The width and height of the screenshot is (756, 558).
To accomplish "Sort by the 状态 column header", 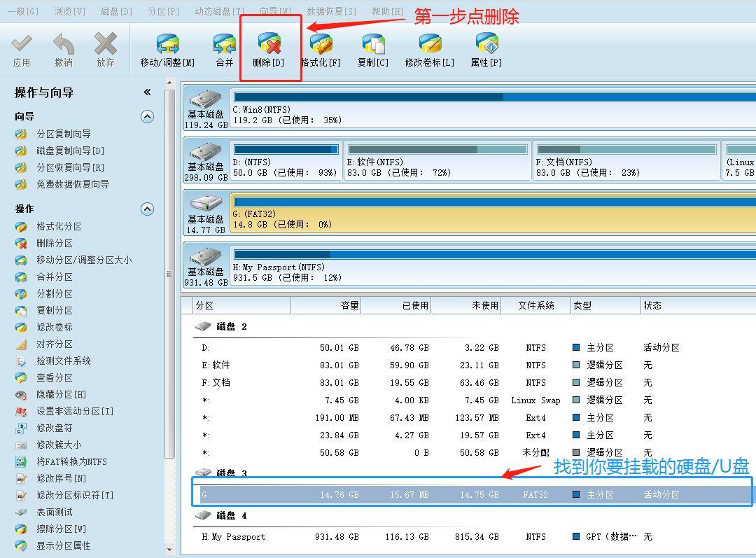I will [x=699, y=305].
